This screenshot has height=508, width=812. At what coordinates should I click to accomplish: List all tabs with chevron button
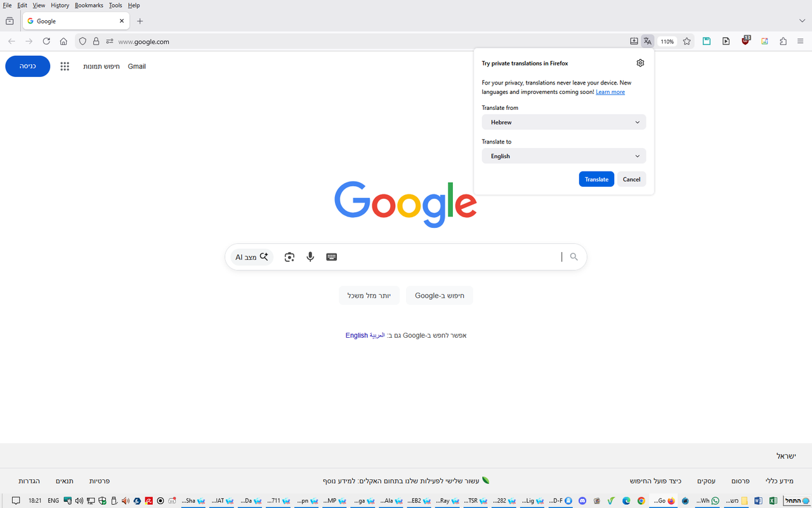[802, 21]
